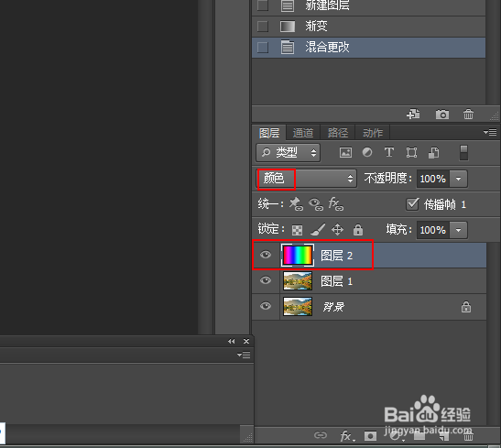The image size is (501, 448).
Task: Lock all padlock icon
Action: click(358, 229)
